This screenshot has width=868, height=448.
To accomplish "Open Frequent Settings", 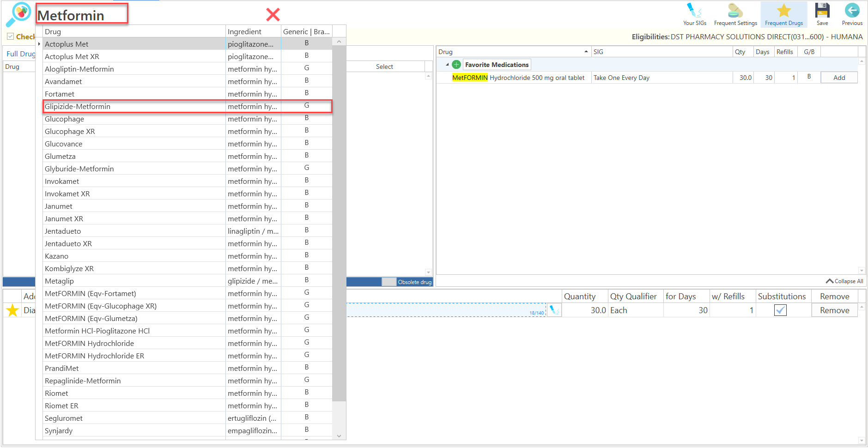I will click(x=735, y=14).
